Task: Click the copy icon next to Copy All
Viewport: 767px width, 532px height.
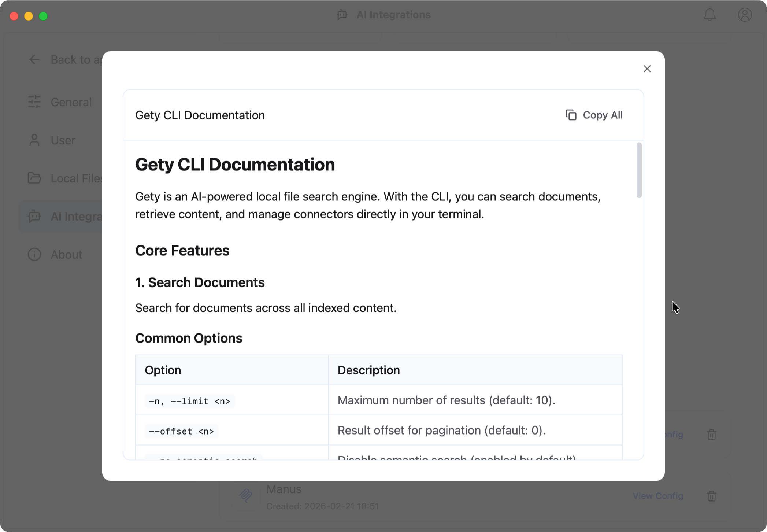Action: 570,115
